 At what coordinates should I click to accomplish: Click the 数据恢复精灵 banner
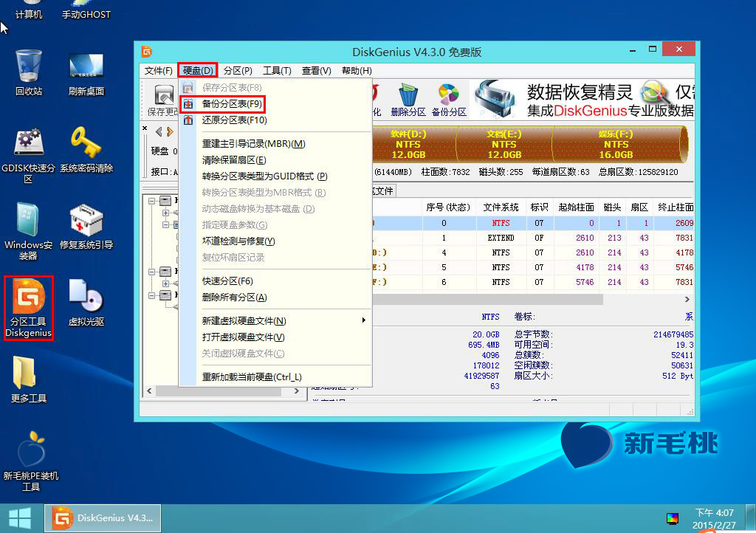[585, 100]
